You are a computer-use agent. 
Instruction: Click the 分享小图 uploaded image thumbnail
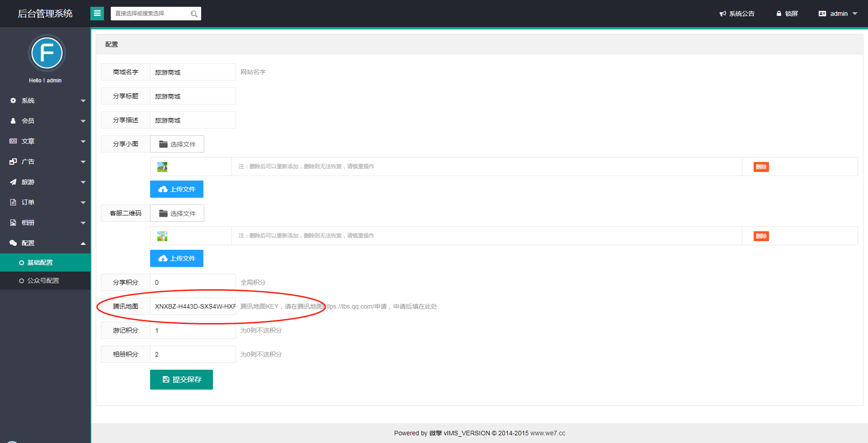[x=162, y=167]
